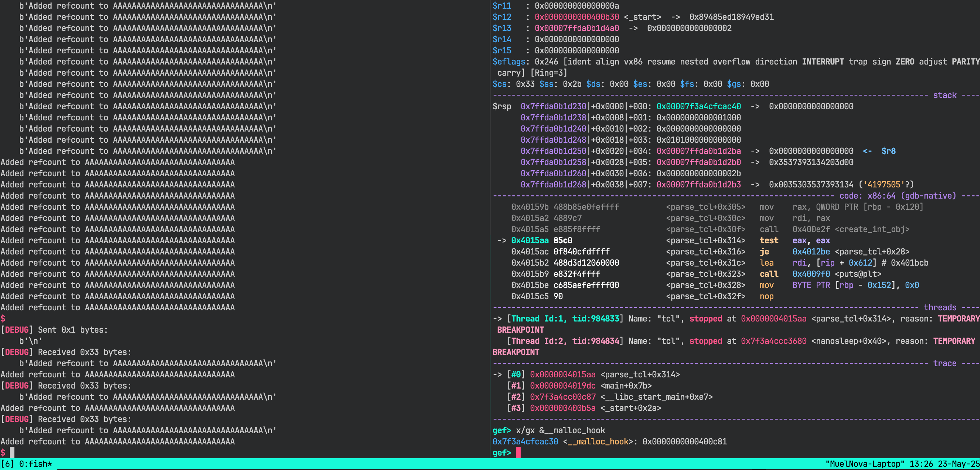980x470 pixels.
Task: Click trace frame #3 _start+0x2a
Action: pos(584,408)
